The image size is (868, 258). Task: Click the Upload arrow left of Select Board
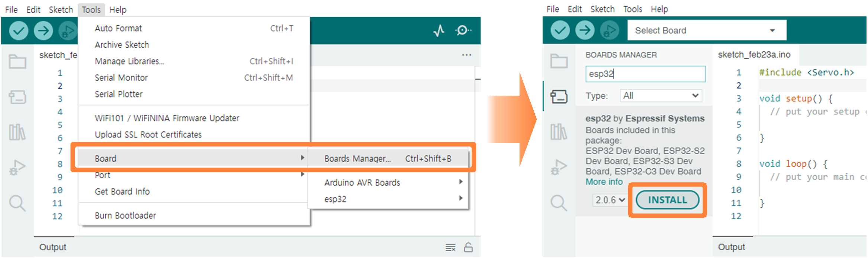point(585,30)
